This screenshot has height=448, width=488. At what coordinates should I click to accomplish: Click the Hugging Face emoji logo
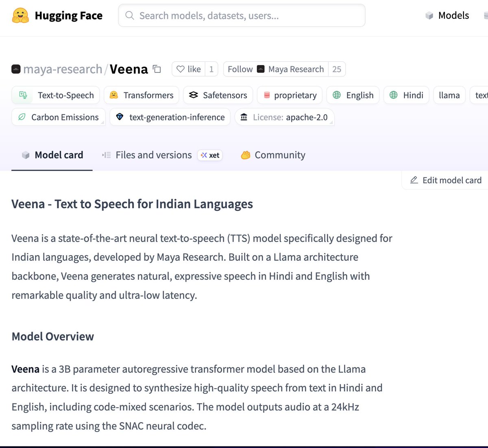click(x=20, y=15)
